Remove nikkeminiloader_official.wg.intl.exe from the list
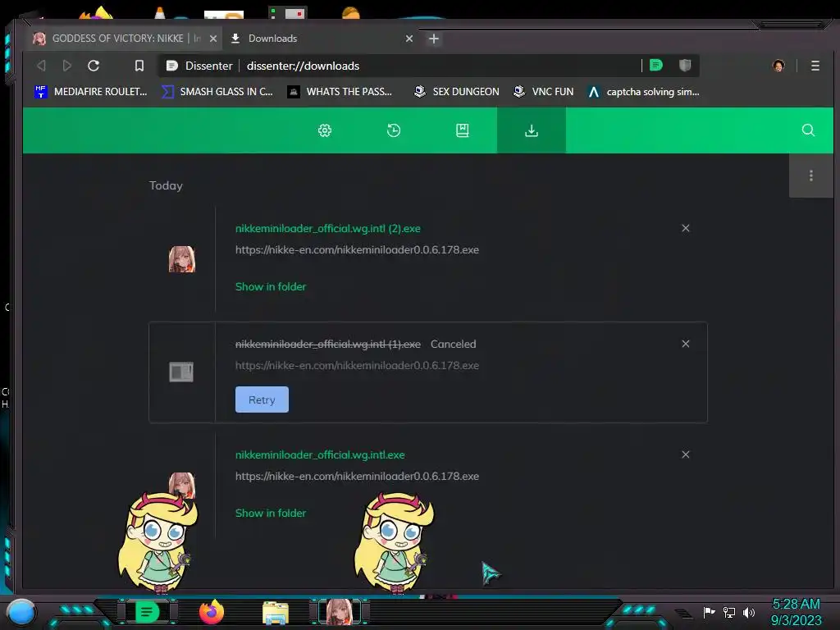This screenshot has width=840, height=630. pos(685,454)
